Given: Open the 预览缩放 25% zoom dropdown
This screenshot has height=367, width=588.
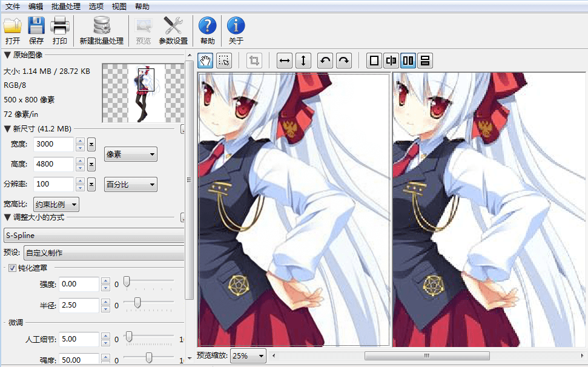Looking at the screenshot, I should 248,355.
